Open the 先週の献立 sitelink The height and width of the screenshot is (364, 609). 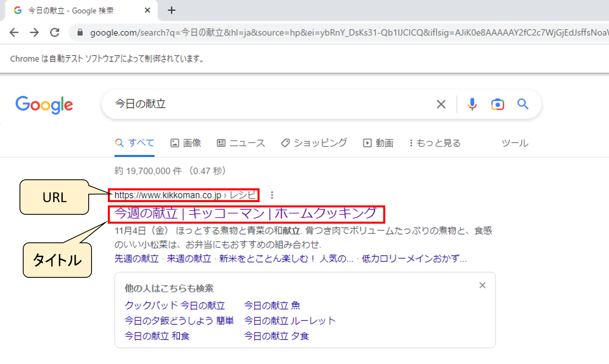(137, 259)
